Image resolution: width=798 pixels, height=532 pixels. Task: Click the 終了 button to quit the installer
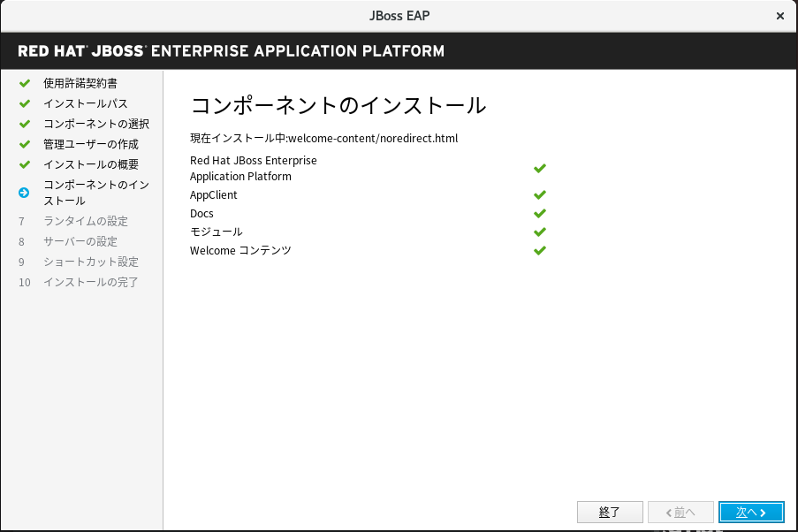point(610,513)
